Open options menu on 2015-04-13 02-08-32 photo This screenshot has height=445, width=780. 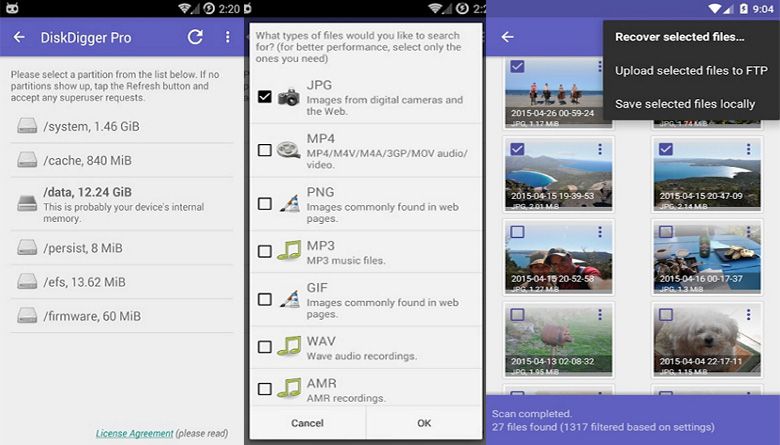click(600, 314)
